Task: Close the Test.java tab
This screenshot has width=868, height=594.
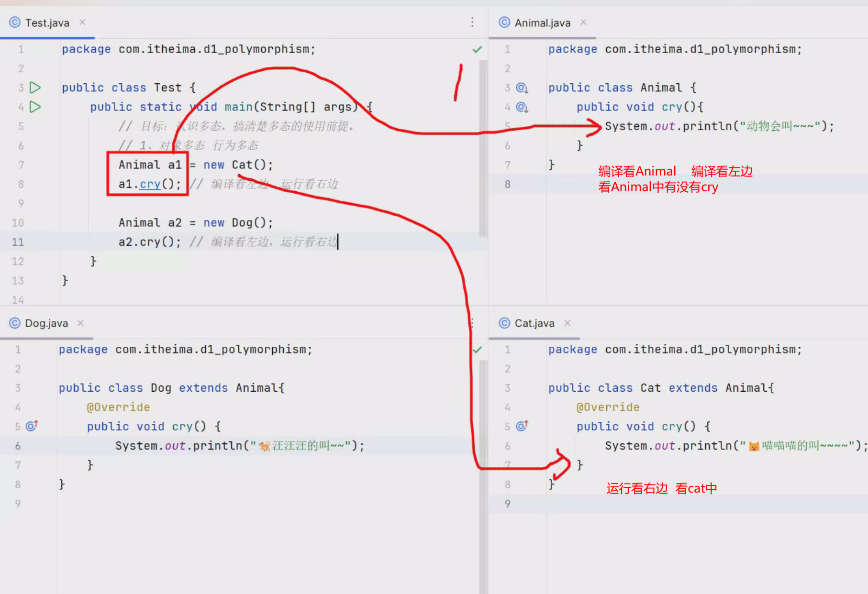Action: coord(82,22)
